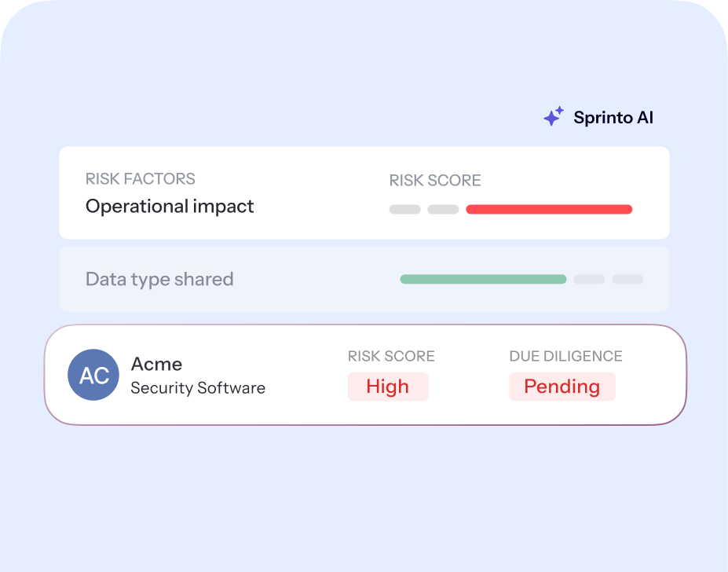Screen dimensions: 728x572
Task: Click the Pending due diligence badge
Action: coord(562,387)
